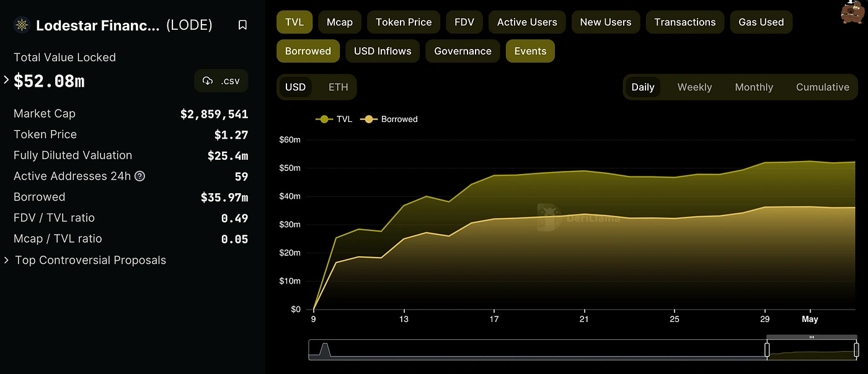Open the Governance view

(x=462, y=51)
